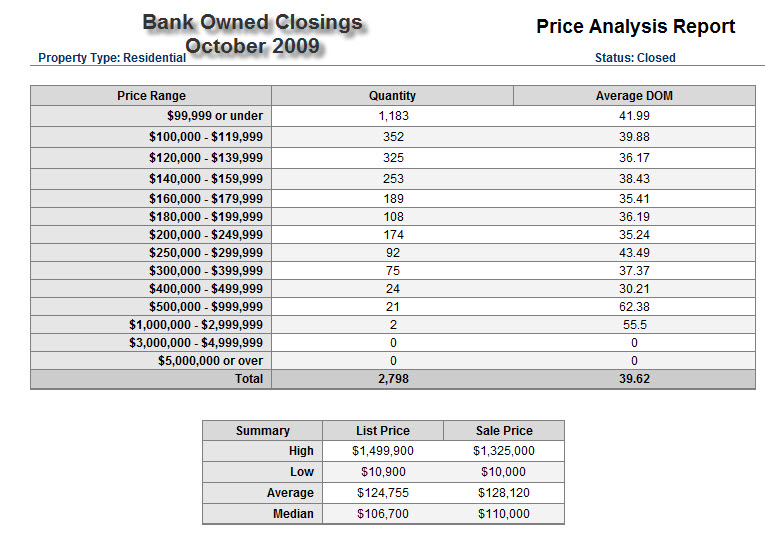Click the Status: Closed label
Screen dimensions: 765x541
point(635,58)
